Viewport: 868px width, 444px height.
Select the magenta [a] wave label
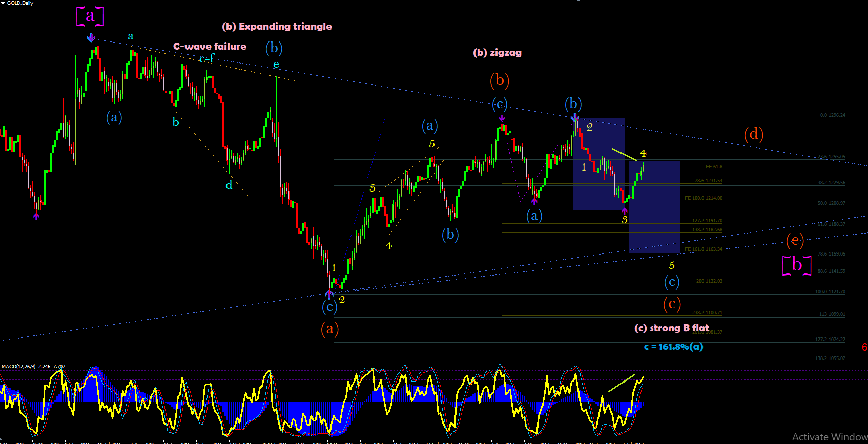pos(90,16)
